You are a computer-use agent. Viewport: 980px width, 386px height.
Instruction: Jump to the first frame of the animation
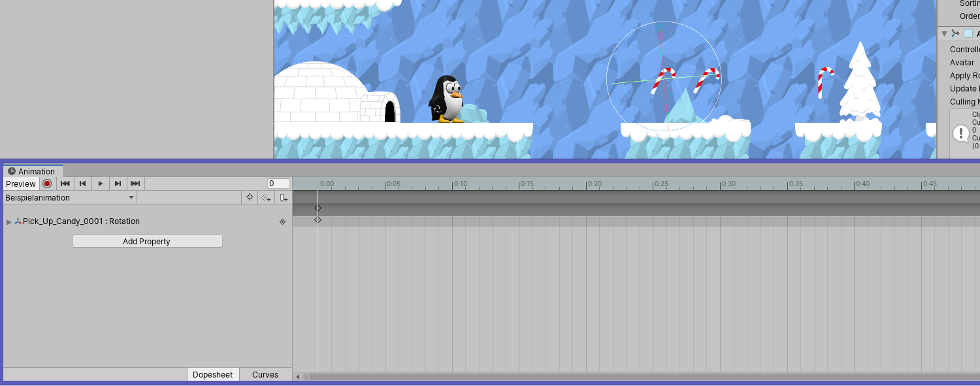click(65, 184)
